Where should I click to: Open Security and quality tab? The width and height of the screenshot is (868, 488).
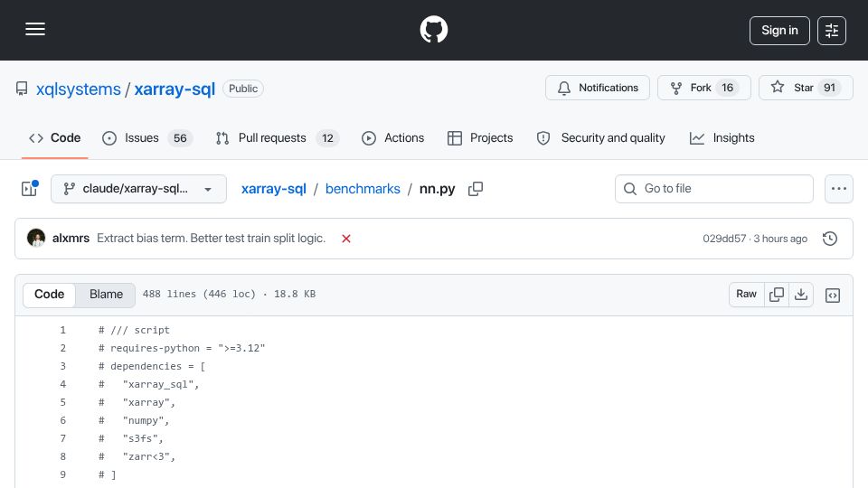[600, 137]
